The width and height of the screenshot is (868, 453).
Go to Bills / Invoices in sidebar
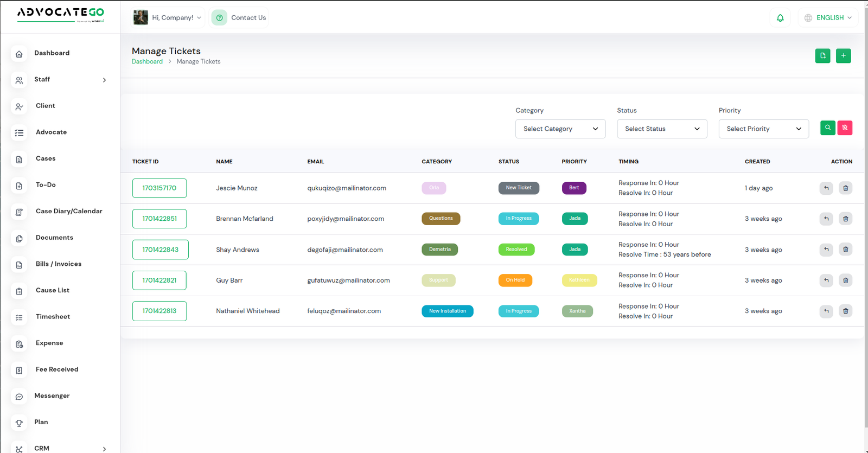click(58, 264)
